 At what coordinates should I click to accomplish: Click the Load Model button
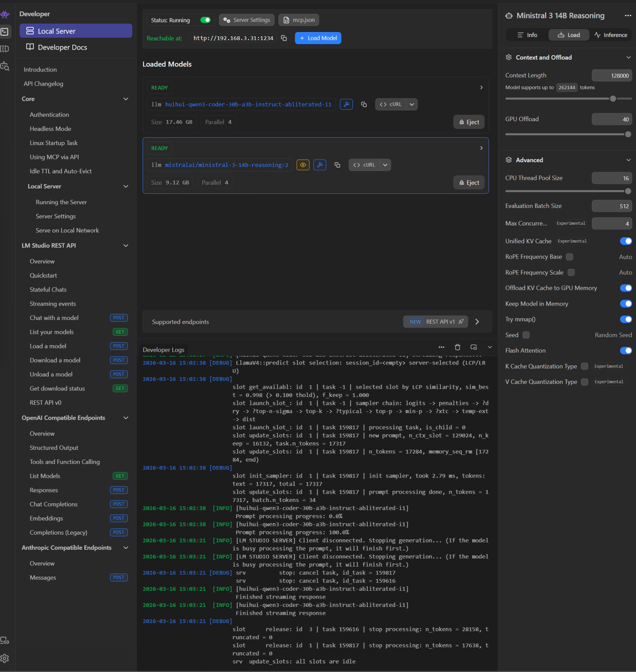pyautogui.click(x=318, y=38)
